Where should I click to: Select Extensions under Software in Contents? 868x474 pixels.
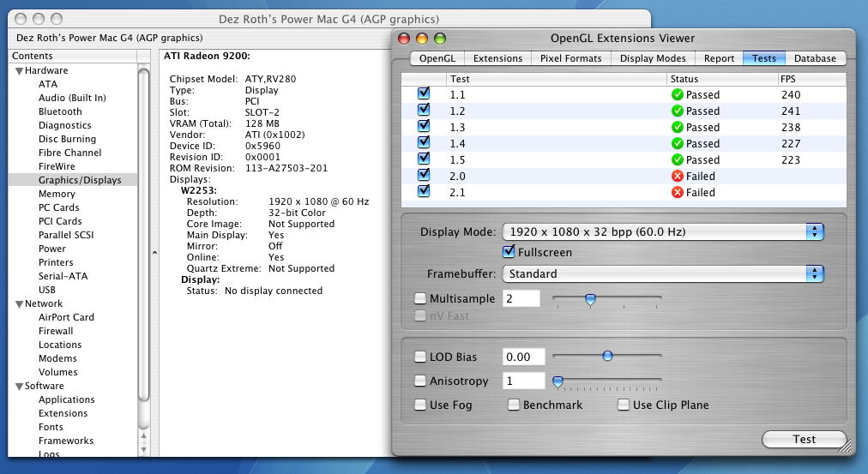tap(63, 414)
